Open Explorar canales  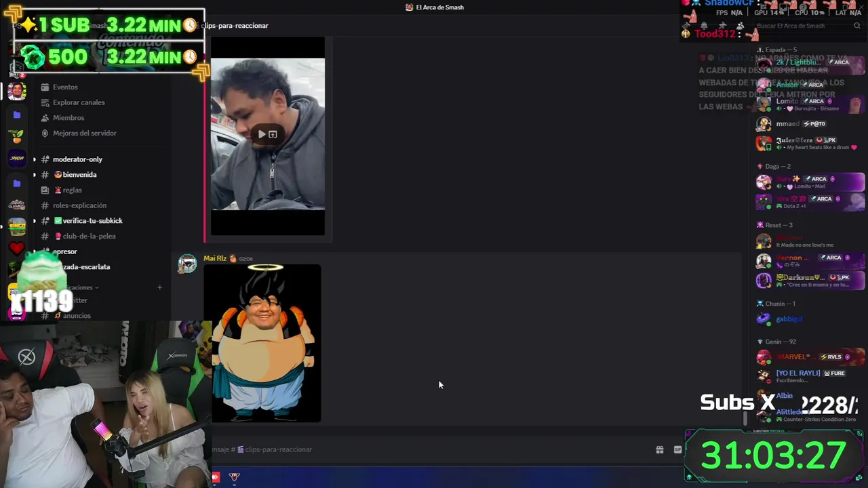[x=79, y=102]
